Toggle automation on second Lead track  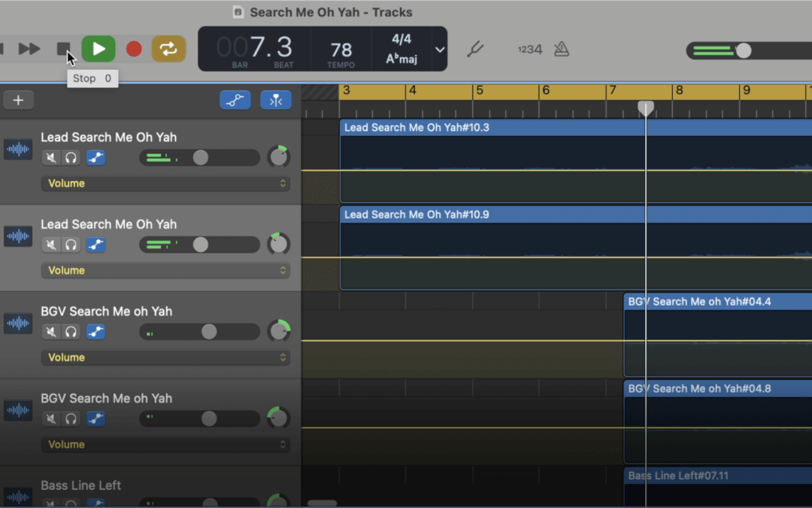click(95, 245)
